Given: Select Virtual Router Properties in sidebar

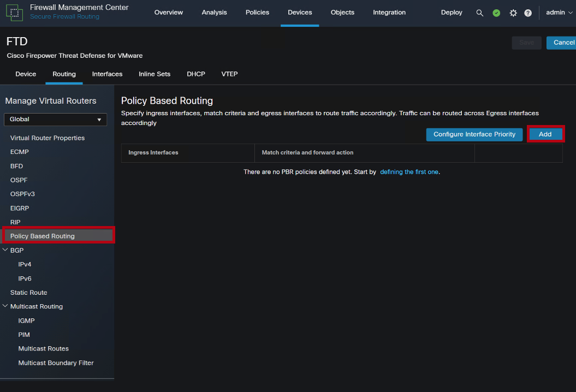Looking at the screenshot, I should click(x=47, y=138).
